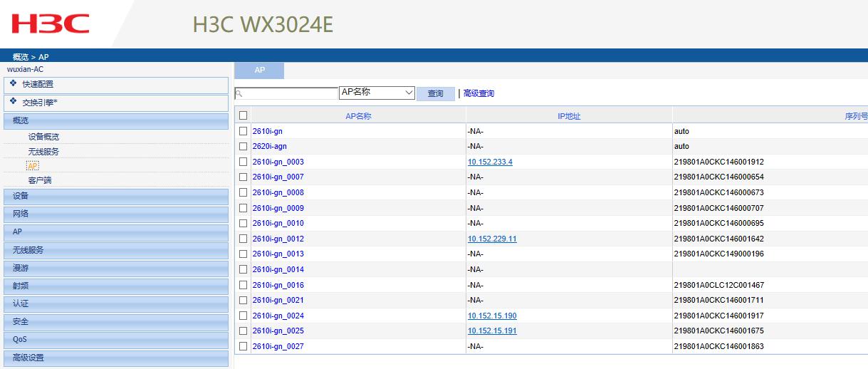868x369 pixels.
Task: Open 设备概览 under 概览
Action: pos(43,137)
